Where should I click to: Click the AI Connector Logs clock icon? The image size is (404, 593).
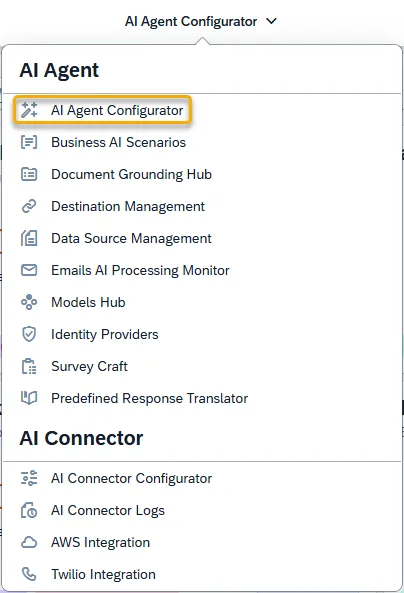(x=29, y=510)
